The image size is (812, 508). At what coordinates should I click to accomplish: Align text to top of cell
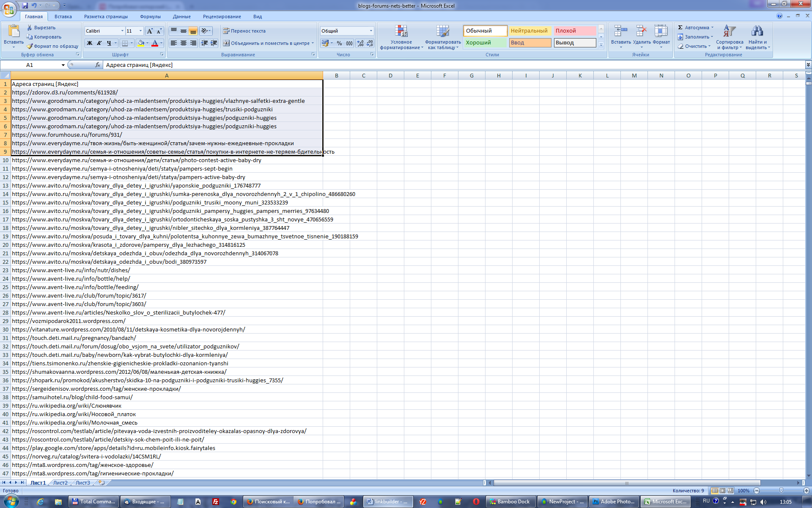click(173, 31)
